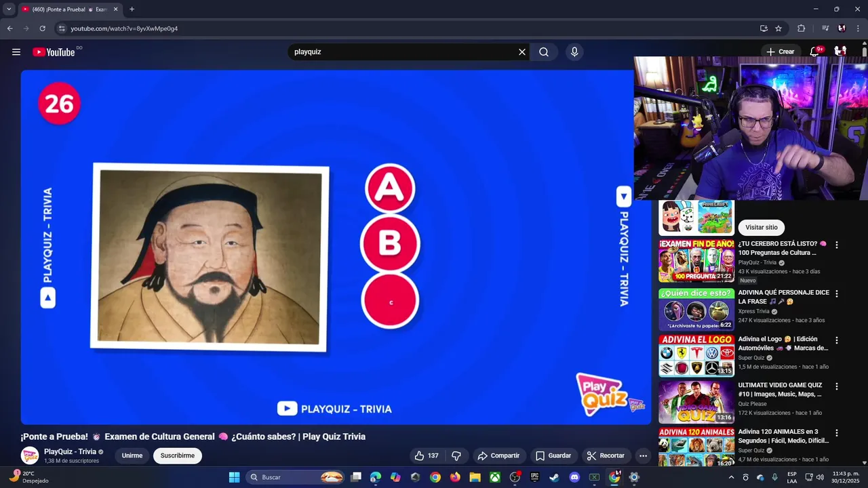
Task: Click the magnifier search button
Action: coord(544,52)
